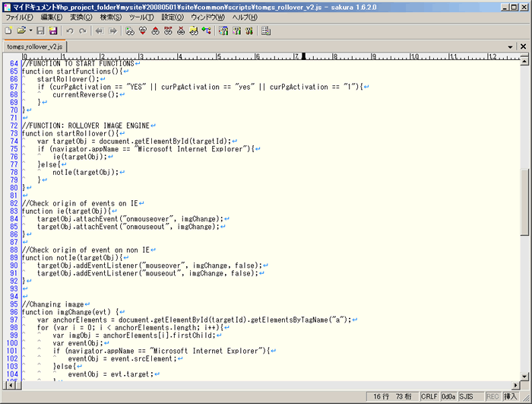This screenshot has height=404, width=532.
Task: Expand the dropdown arrow beside the Open icon
Action: pyautogui.click(x=30, y=31)
